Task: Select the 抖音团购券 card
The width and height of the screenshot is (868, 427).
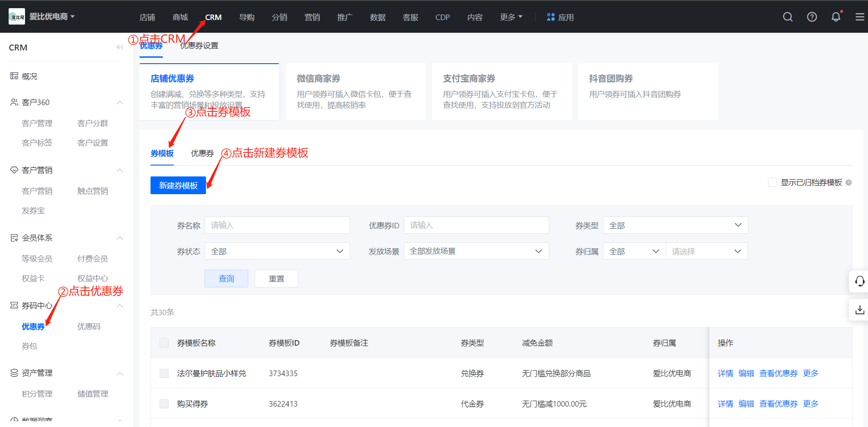Action: pyautogui.click(x=648, y=91)
